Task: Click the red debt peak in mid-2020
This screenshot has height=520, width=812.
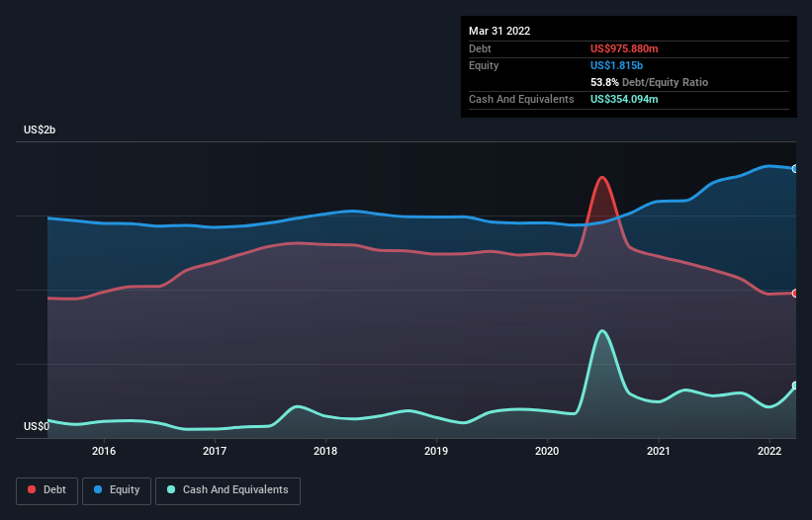Action: [601, 178]
